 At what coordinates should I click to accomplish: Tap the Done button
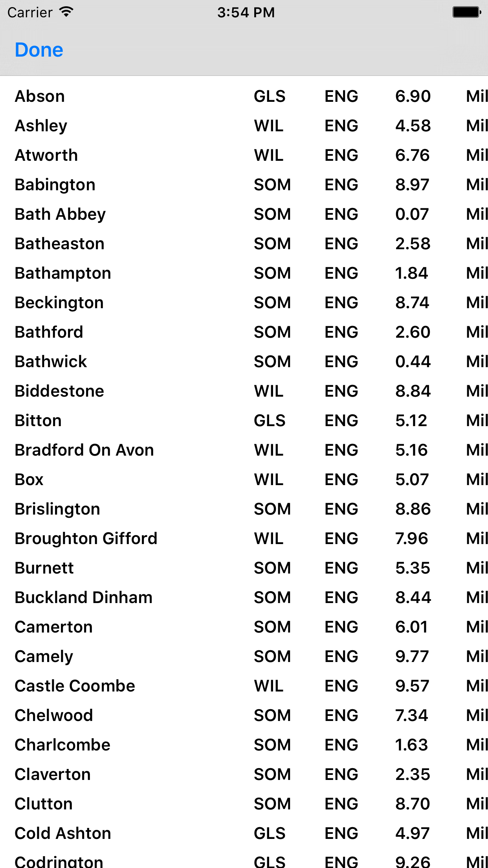pos(39,50)
